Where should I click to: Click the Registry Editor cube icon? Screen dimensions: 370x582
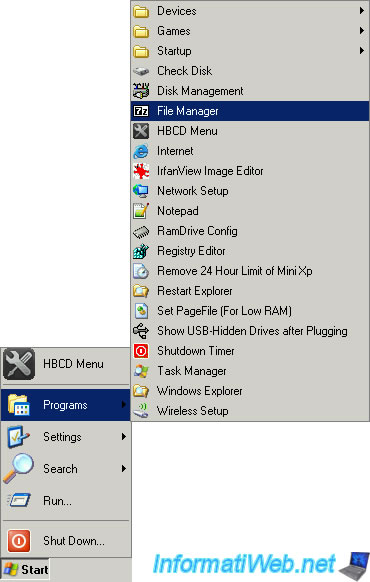pyautogui.click(x=141, y=251)
